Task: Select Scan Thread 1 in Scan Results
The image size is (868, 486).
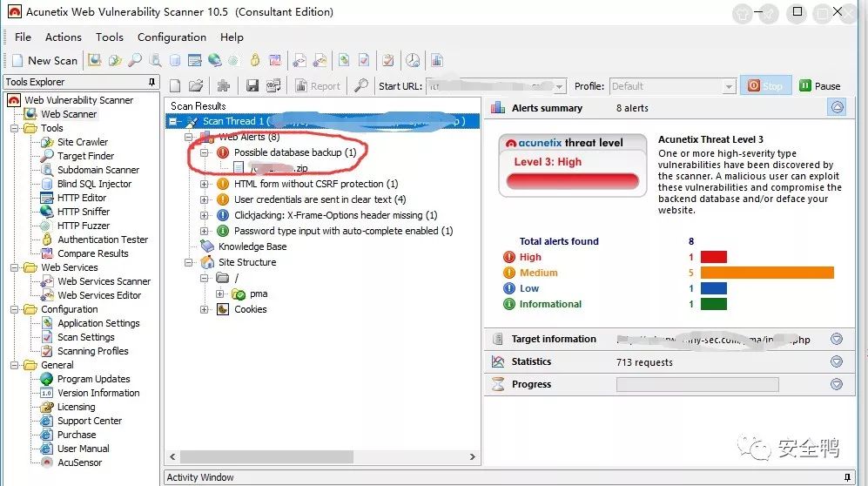Action: [x=322, y=121]
